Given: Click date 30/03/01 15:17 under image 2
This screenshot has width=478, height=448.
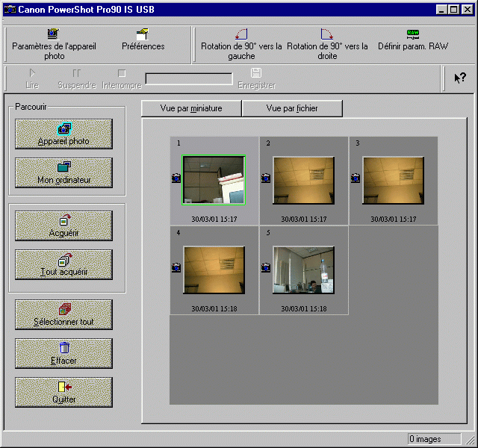Looking at the screenshot, I should click(x=304, y=219).
